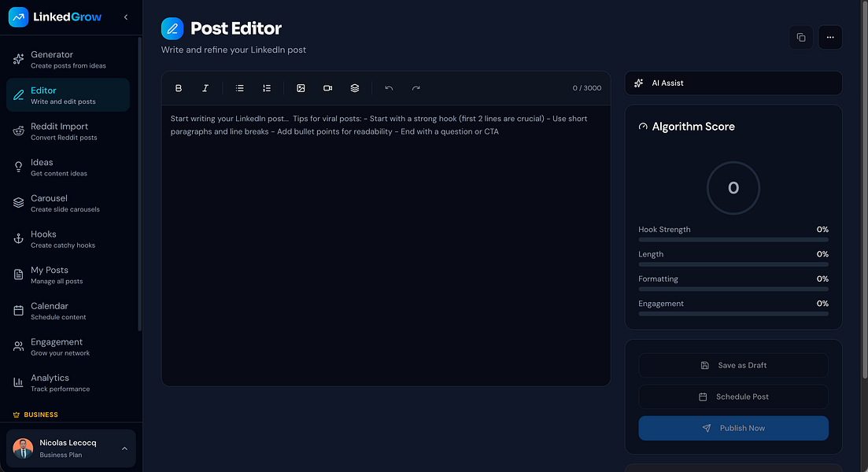Screen dimensions: 868x472
Task: Open Analytics menu item
Action: [68, 382]
